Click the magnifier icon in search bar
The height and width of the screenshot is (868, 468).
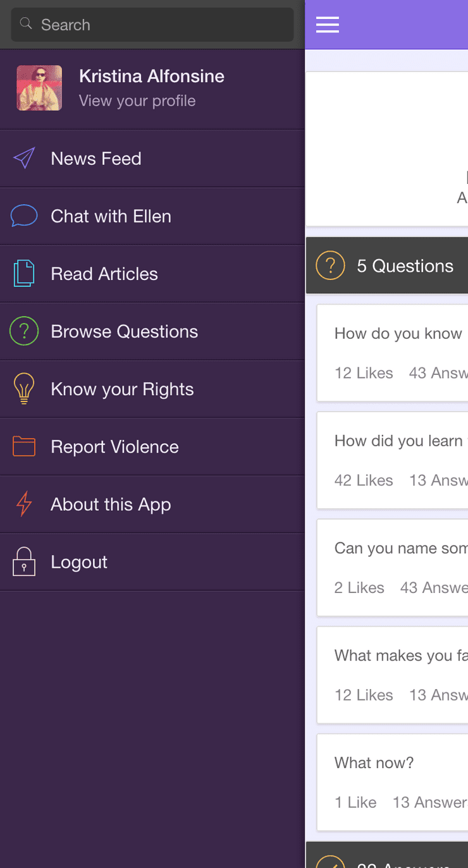point(26,24)
